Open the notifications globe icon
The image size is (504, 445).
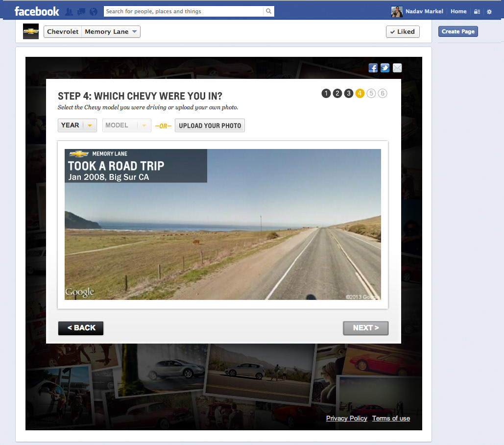[94, 12]
